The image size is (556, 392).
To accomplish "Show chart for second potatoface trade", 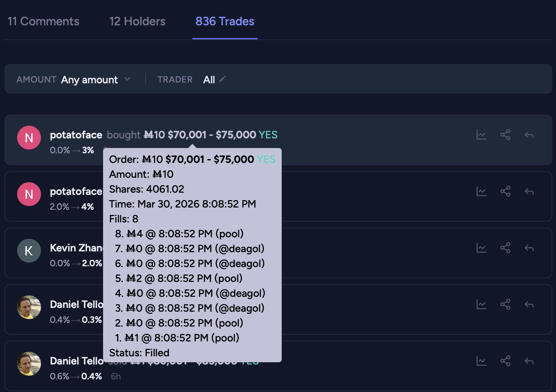I will [x=481, y=192].
